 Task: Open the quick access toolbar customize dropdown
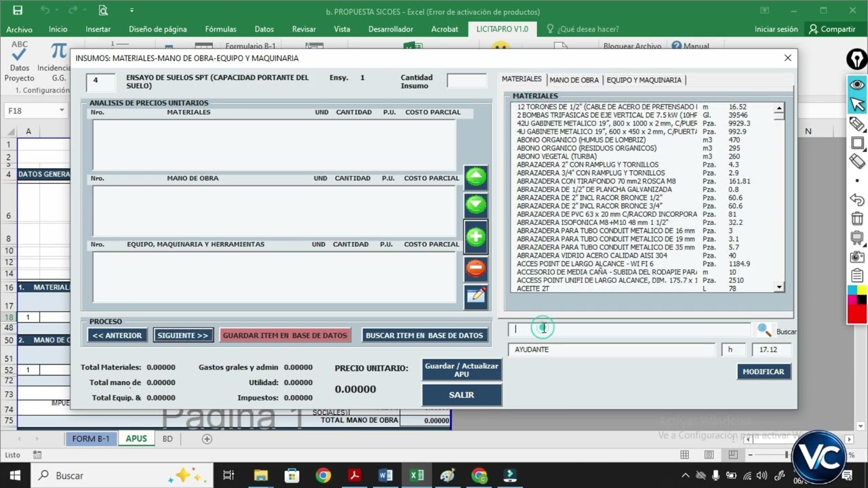132,10
